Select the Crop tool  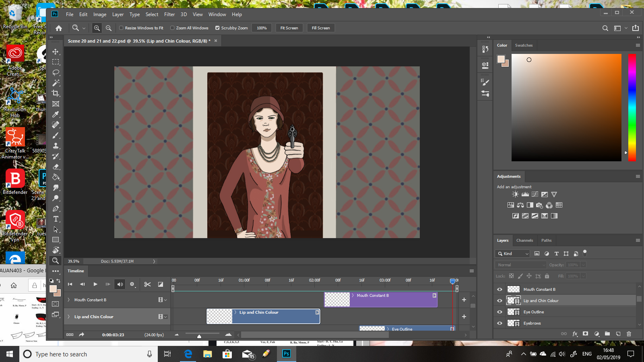point(56,93)
